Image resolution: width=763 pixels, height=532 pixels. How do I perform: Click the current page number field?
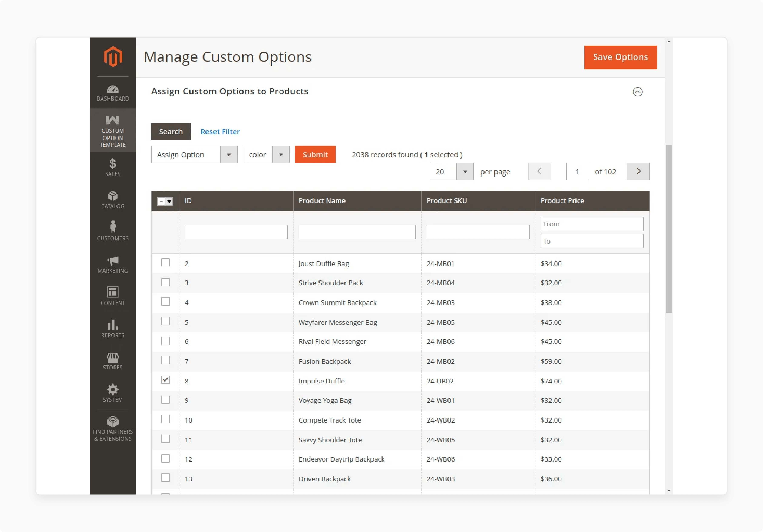tap(577, 172)
